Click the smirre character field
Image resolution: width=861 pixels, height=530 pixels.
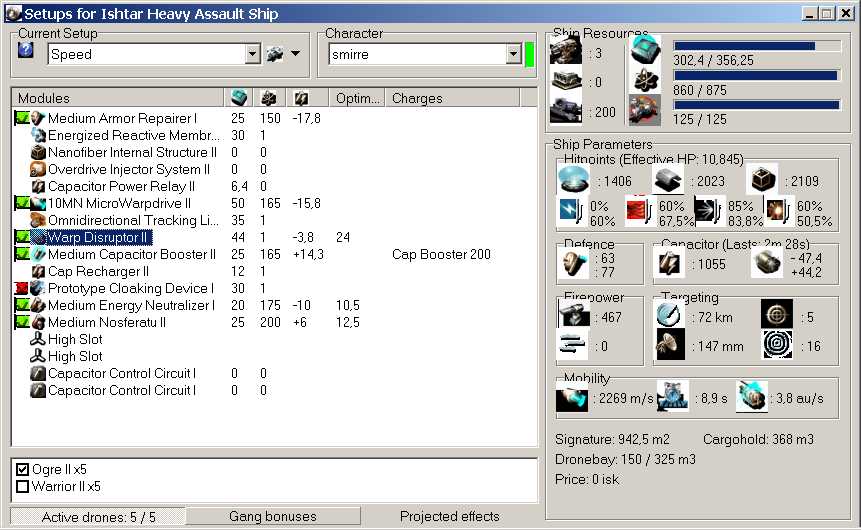pos(418,54)
